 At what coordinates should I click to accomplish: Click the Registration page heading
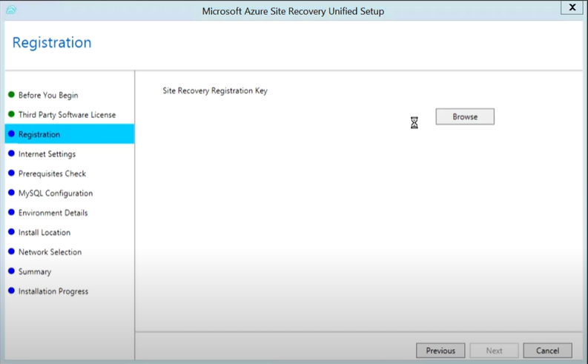pos(52,42)
